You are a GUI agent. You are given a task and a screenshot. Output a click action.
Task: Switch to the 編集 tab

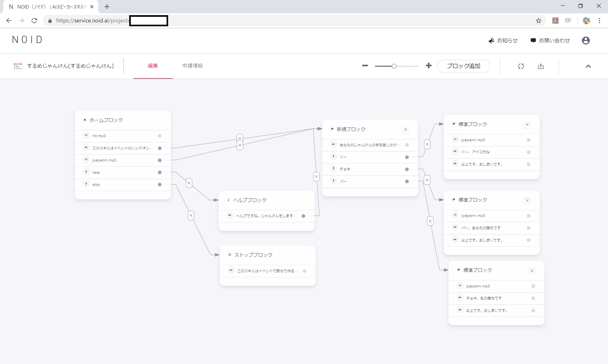click(x=153, y=66)
